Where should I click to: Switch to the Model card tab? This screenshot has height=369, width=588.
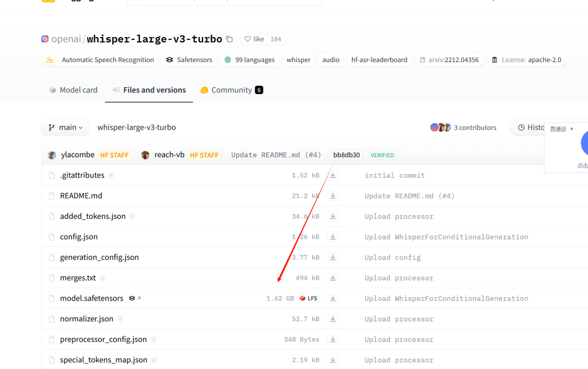click(73, 90)
